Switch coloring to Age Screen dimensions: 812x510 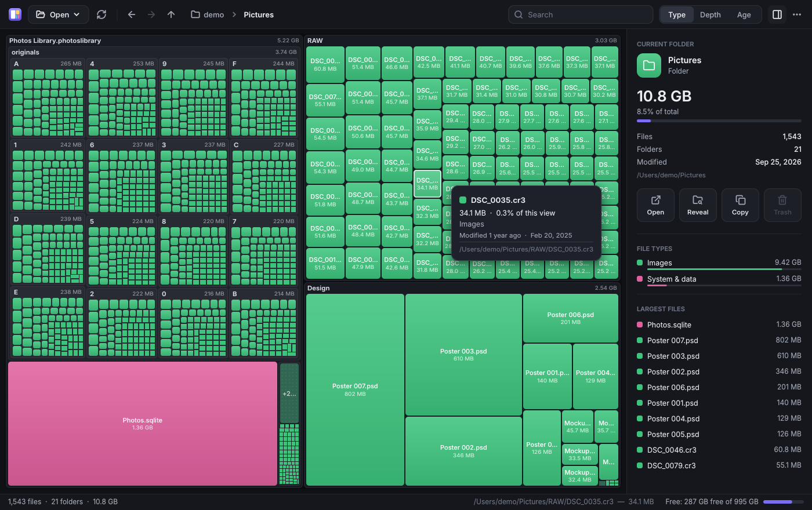(744, 14)
